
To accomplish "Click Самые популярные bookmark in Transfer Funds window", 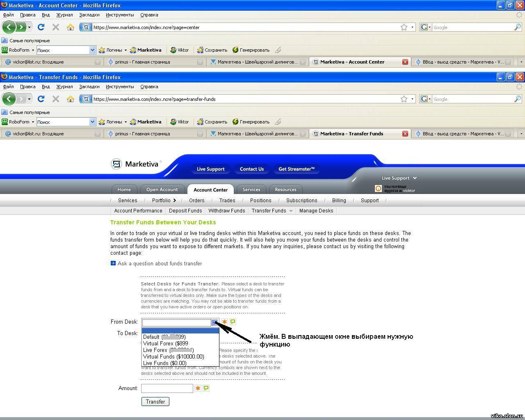I will tap(25, 112).
